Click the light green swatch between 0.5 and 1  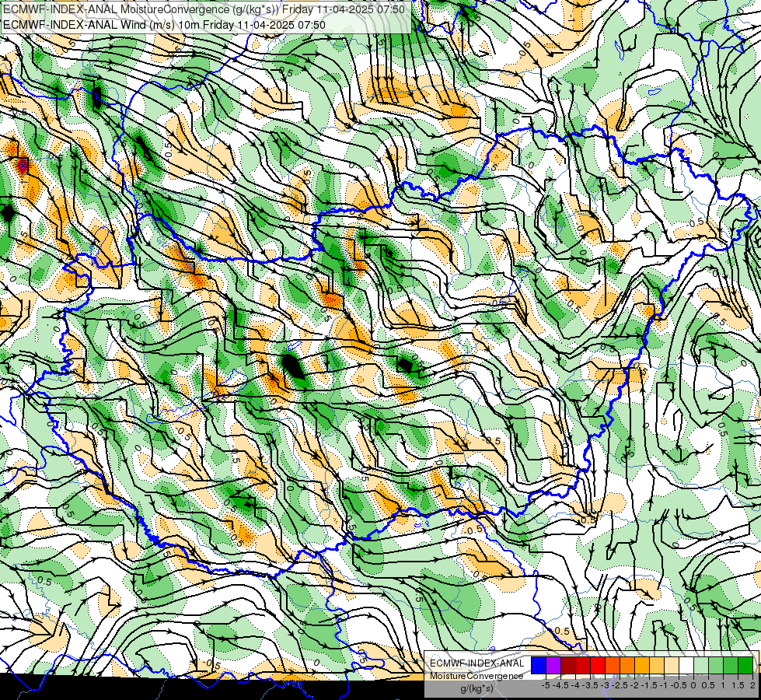click(x=716, y=665)
